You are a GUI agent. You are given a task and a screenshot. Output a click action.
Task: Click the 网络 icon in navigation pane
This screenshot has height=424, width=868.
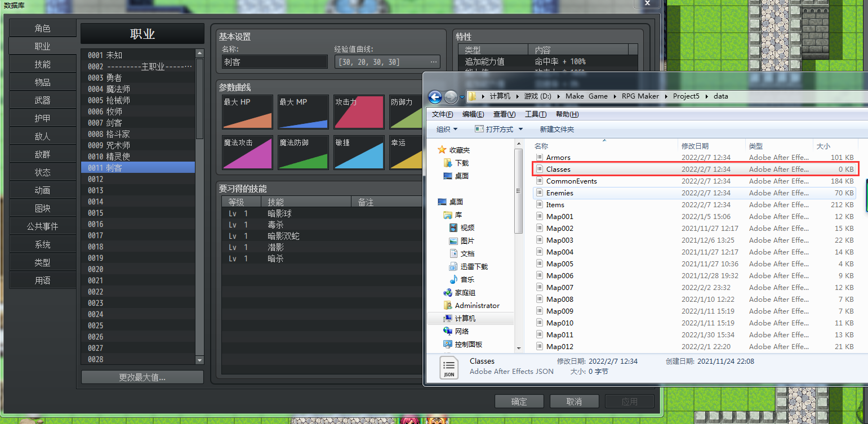[448, 331]
